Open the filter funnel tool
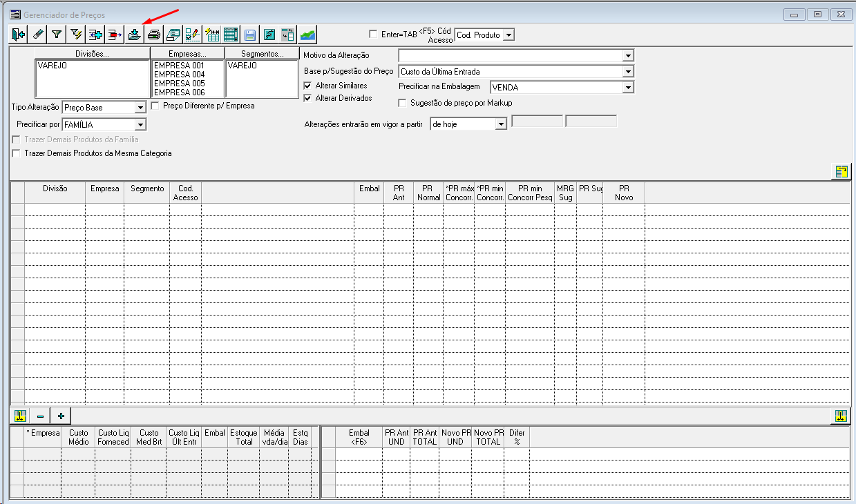 point(57,34)
